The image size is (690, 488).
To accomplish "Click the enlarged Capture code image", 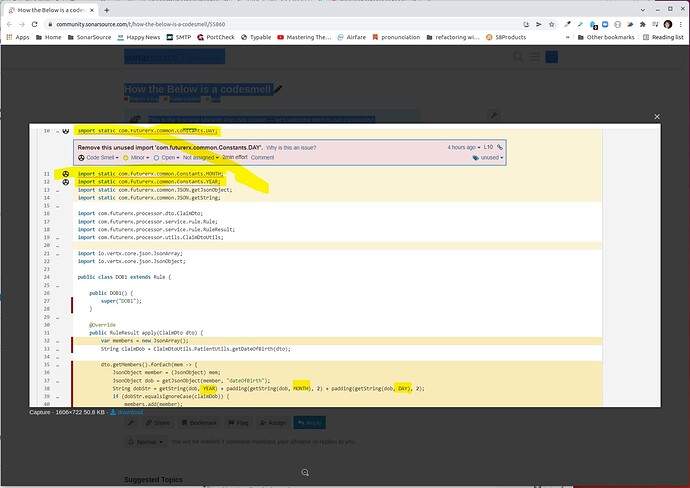I will tap(345, 265).
